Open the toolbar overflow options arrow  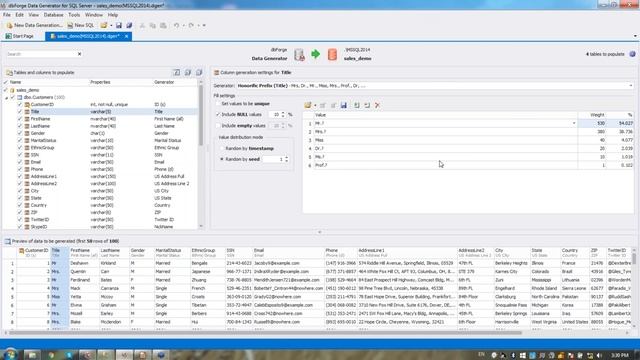[x=204, y=25]
